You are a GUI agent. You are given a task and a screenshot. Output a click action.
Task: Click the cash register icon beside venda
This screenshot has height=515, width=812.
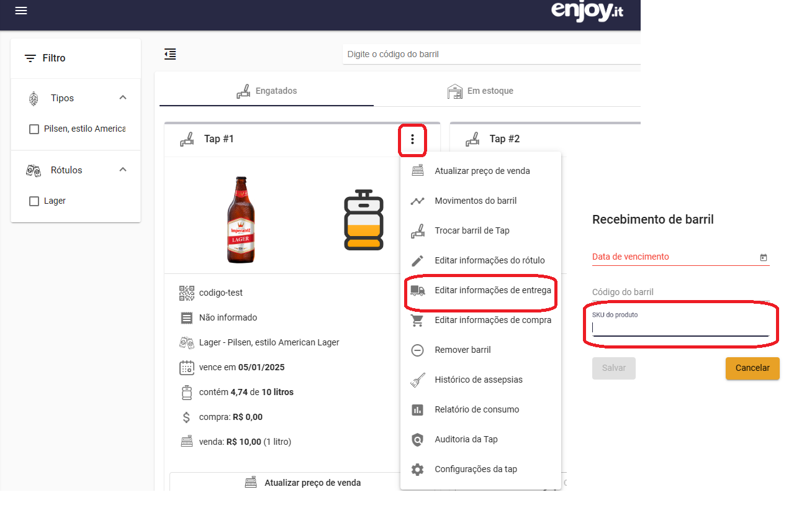(186, 442)
